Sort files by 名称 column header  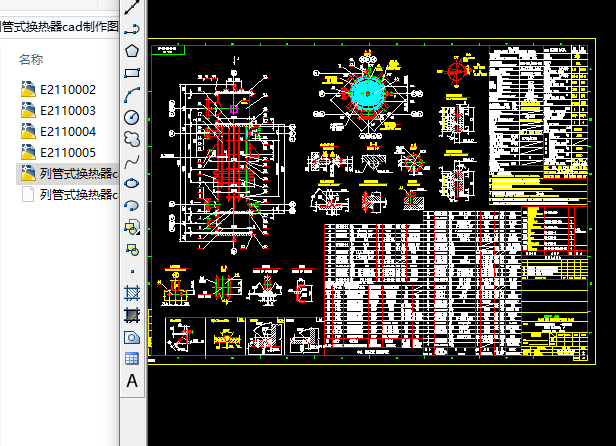[31, 60]
